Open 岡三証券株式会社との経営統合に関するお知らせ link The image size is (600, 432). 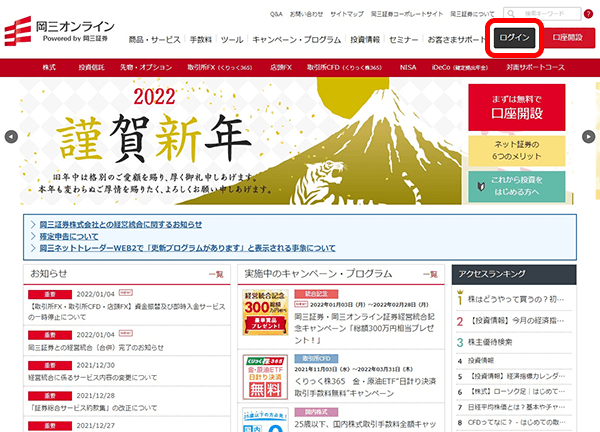pyautogui.click(x=121, y=225)
